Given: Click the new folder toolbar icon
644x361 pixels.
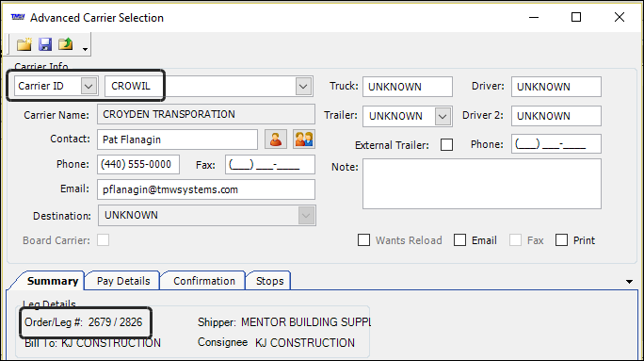Looking at the screenshot, I should click(24, 44).
